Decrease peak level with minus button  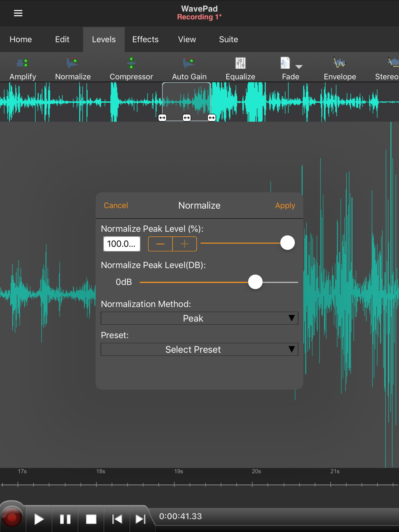(160, 244)
